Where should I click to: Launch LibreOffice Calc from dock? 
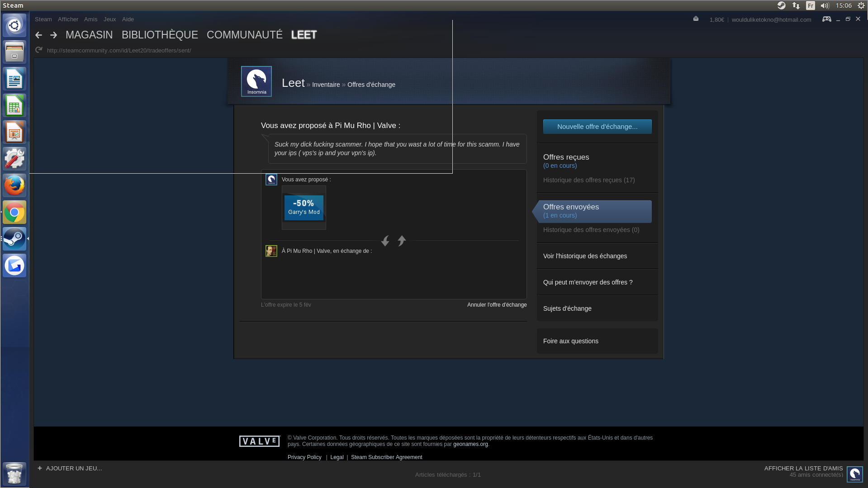14,105
